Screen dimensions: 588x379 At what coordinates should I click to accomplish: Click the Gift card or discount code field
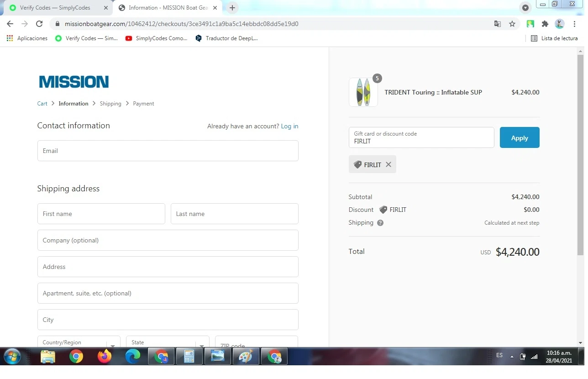pos(421,137)
